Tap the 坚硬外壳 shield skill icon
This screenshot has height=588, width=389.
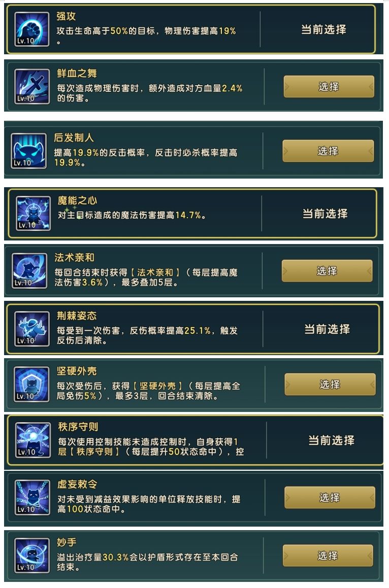click(31, 385)
